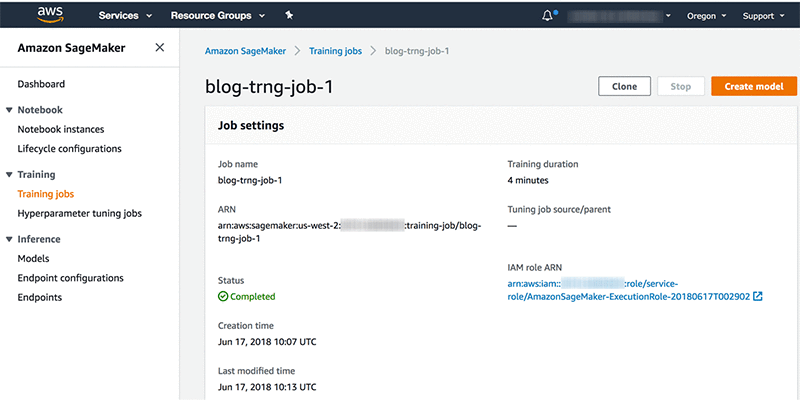Close the Amazon SageMaker sidebar
800x400 pixels.
pos(160,47)
